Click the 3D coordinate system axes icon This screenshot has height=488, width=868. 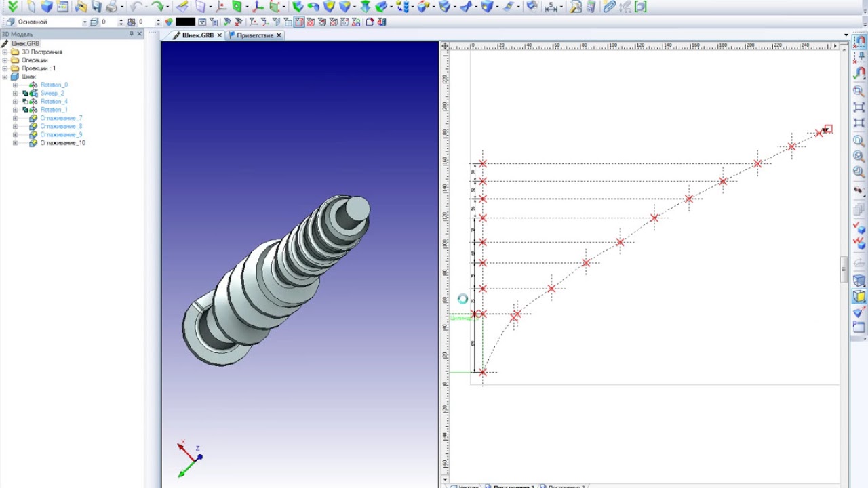coord(258,7)
